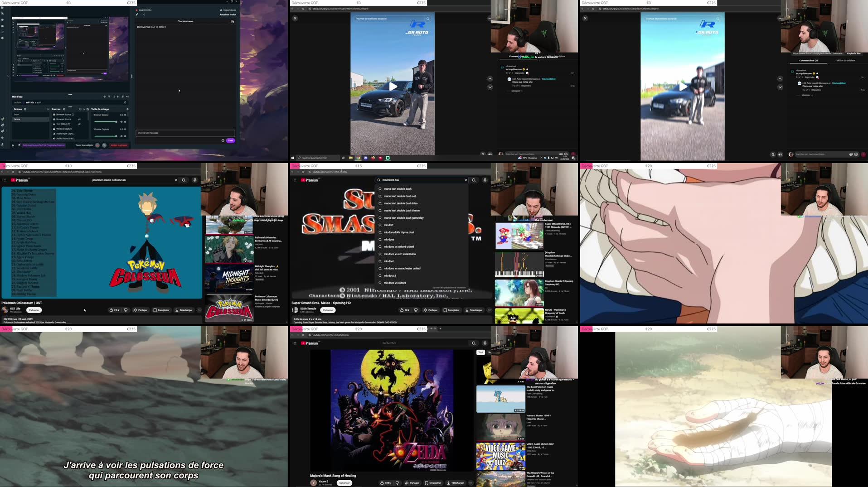Open the YouTube hamburger menu
868x487 pixels.
click(x=295, y=180)
